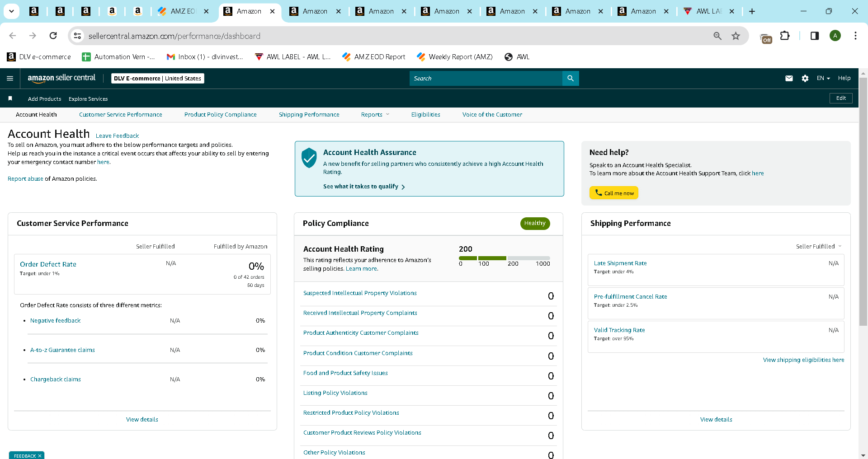Open Shipping Performance tab
Viewport: 868px width, 459px height.
(309, 115)
